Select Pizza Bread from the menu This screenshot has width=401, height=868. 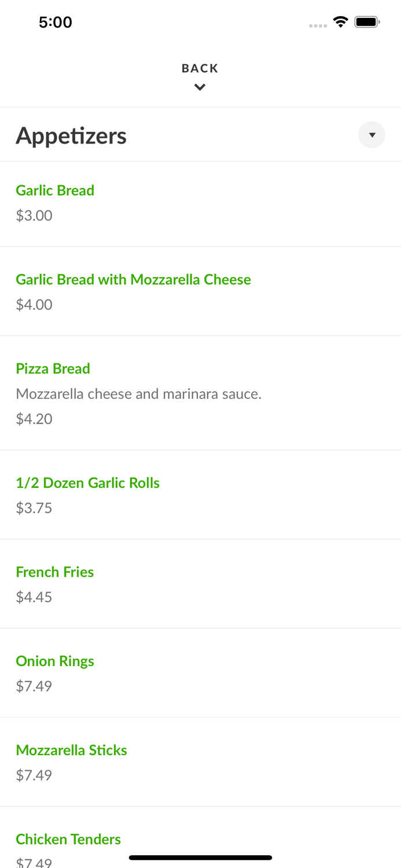(x=53, y=369)
